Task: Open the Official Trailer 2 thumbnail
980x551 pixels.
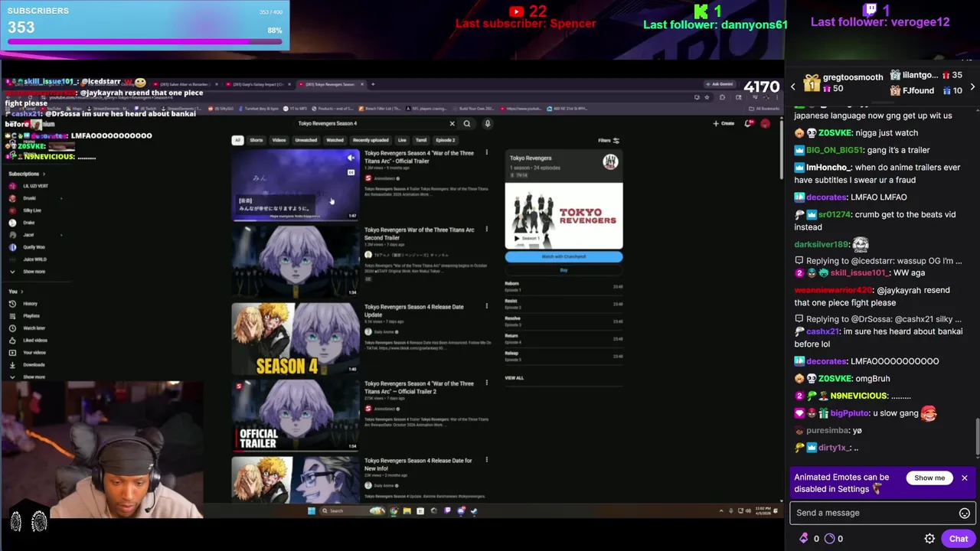Action: (x=295, y=415)
